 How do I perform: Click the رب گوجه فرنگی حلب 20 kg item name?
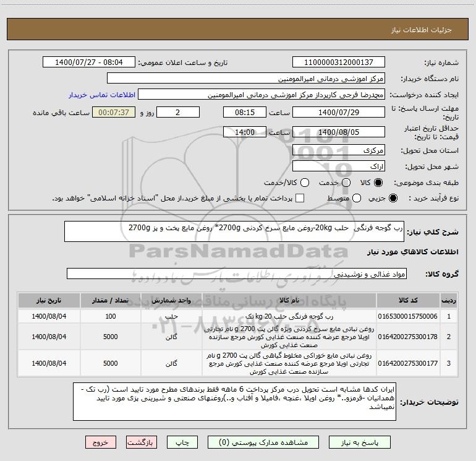(x=289, y=316)
